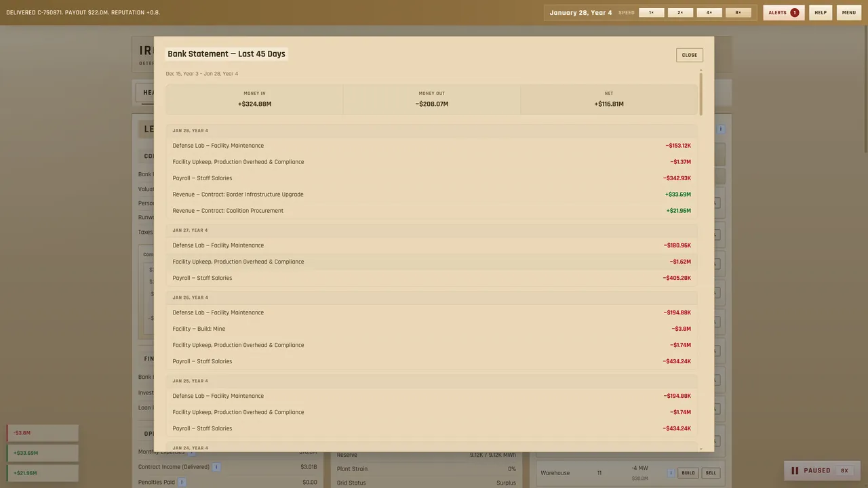This screenshot has width=868, height=488.
Task: Click Jan 25 Defense Lab Facility Maintenance row
Action: click(432, 396)
